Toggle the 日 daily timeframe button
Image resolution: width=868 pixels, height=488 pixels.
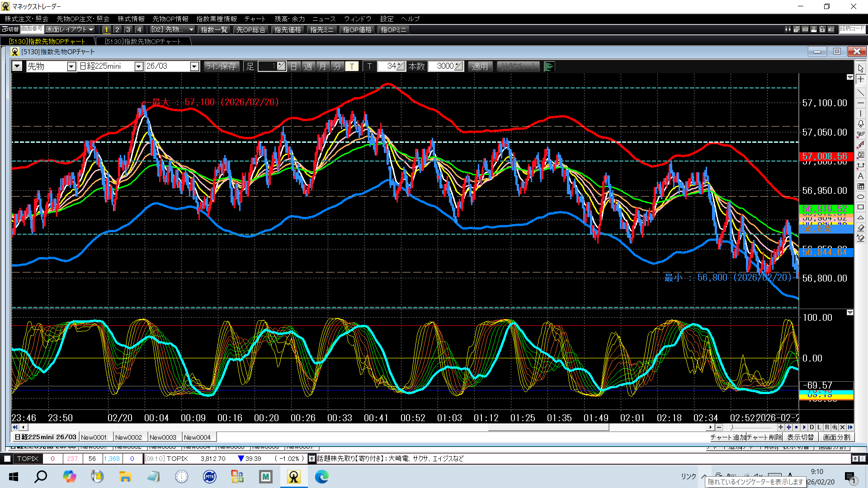(293, 66)
